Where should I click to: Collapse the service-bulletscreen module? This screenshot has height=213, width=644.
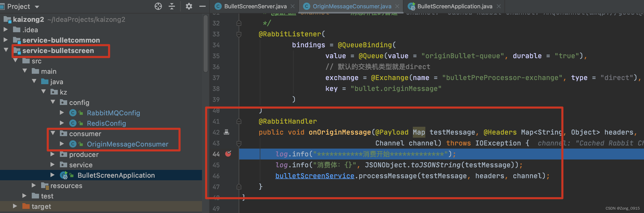6,50
